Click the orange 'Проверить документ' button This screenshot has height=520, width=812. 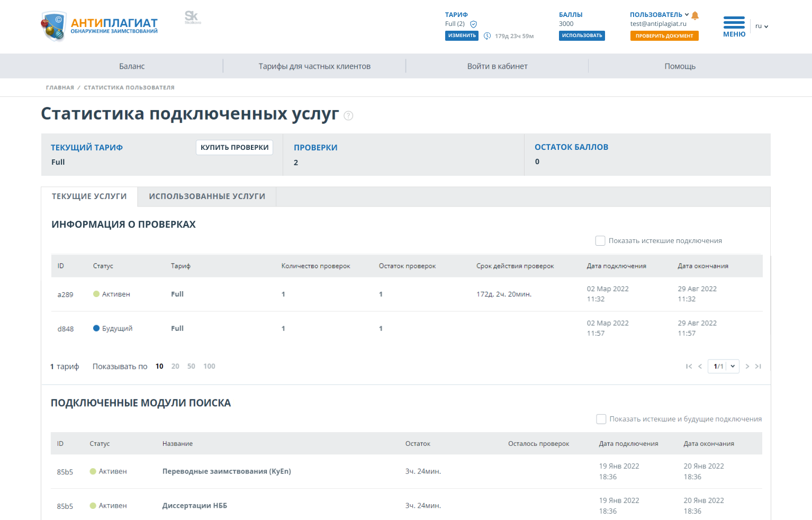coord(664,36)
